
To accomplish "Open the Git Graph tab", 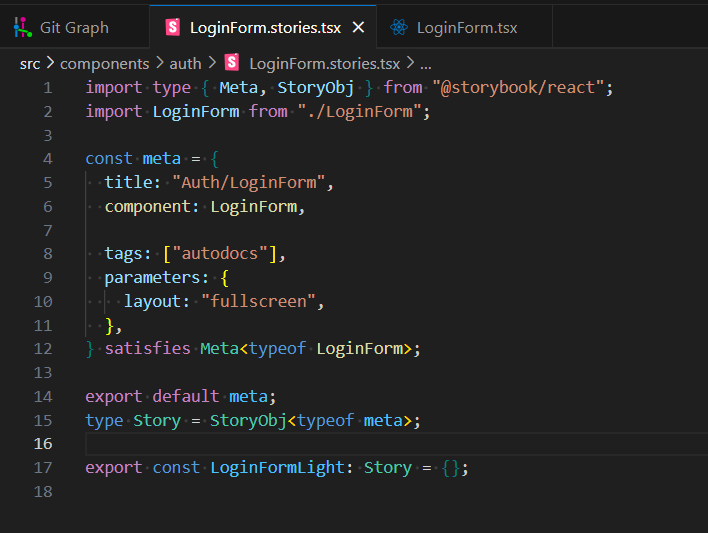I will [75, 28].
